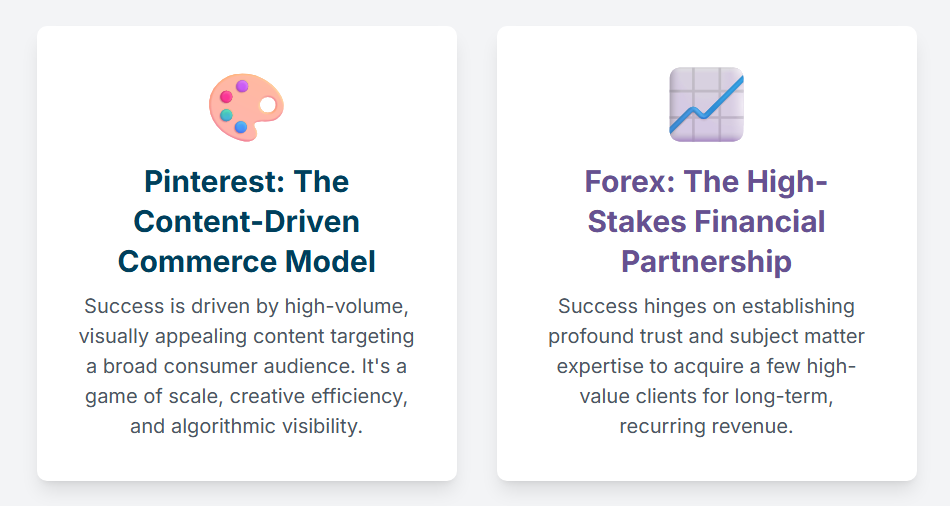950x506 pixels.
Task: Click the blue trend line in chart icon
Action: pyautogui.click(x=706, y=104)
